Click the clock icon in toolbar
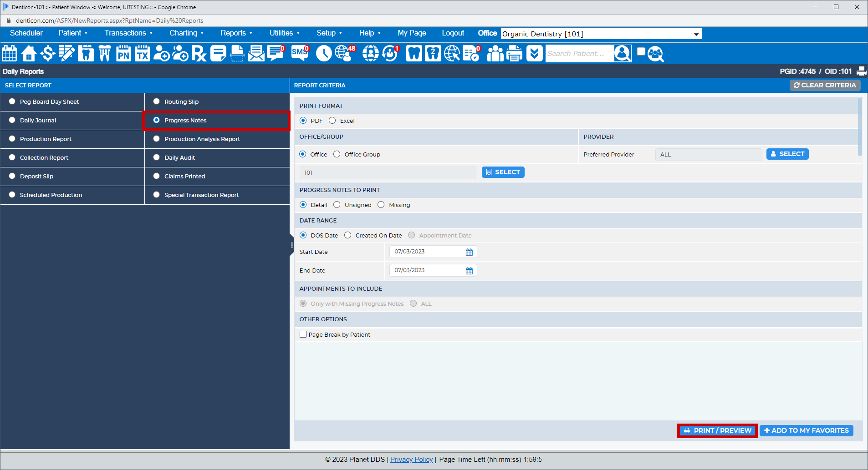 pyautogui.click(x=323, y=54)
